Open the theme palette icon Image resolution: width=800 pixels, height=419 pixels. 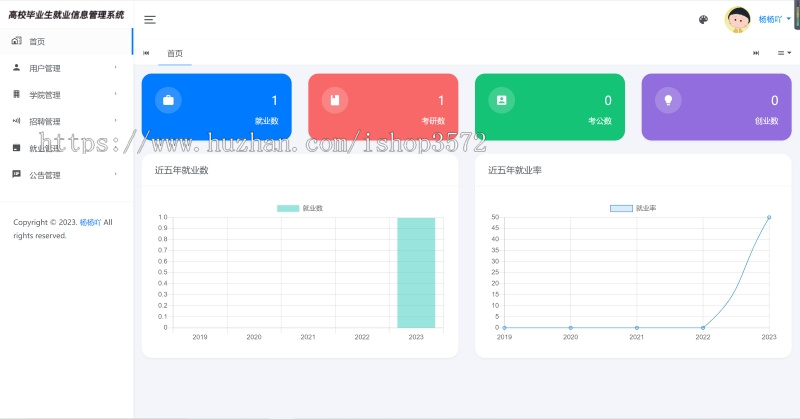[703, 20]
